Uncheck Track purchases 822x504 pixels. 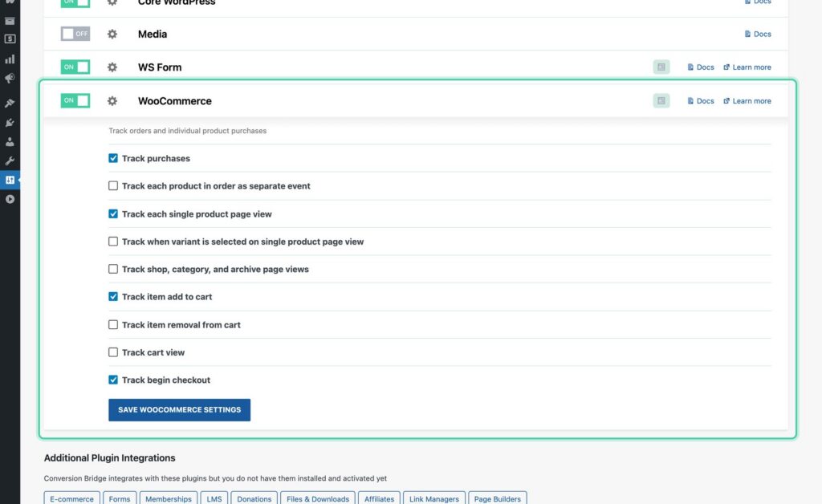112,158
